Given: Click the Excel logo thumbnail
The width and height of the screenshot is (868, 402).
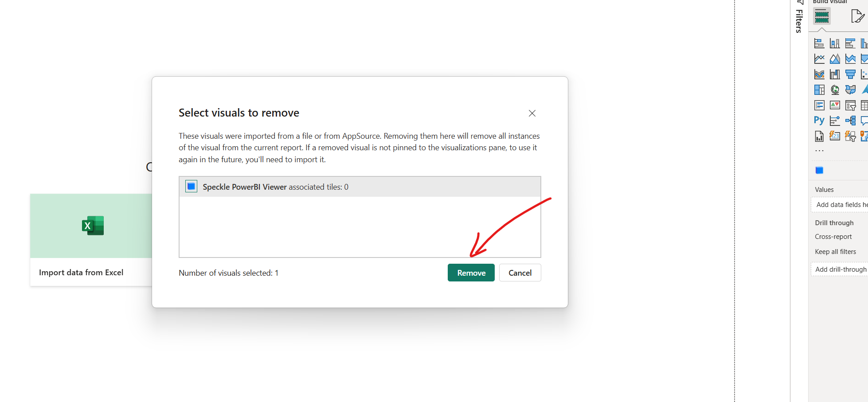Looking at the screenshot, I should click(x=93, y=226).
